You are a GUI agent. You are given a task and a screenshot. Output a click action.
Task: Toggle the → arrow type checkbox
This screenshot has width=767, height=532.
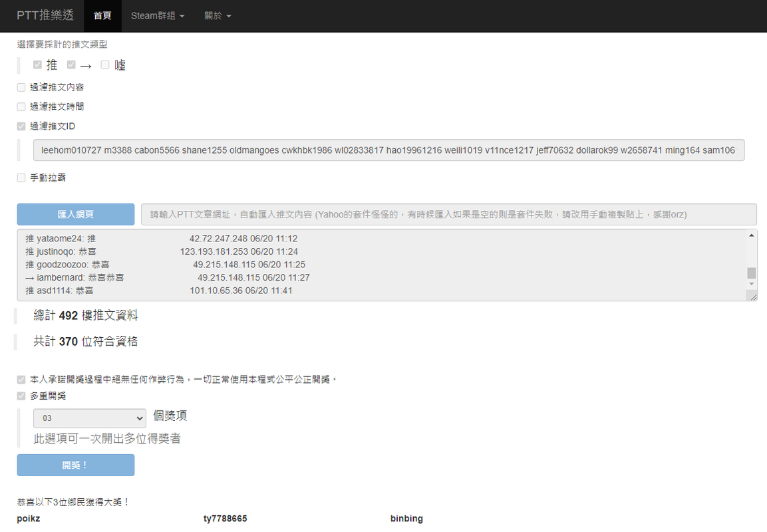click(x=71, y=65)
